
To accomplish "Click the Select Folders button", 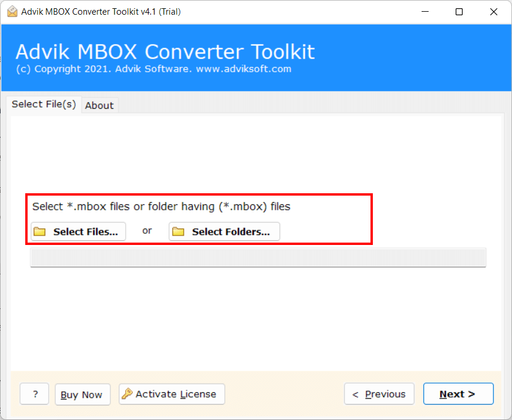I will coord(224,231).
